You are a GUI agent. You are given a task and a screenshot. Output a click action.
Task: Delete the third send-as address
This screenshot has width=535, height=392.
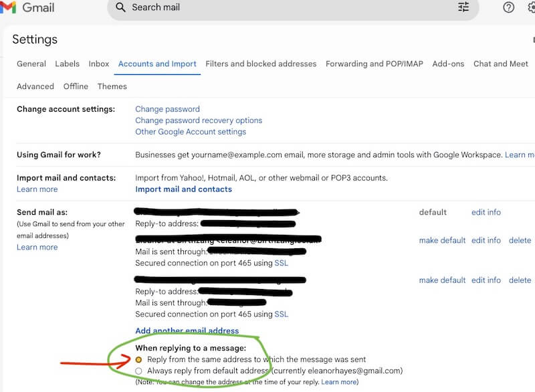520,280
